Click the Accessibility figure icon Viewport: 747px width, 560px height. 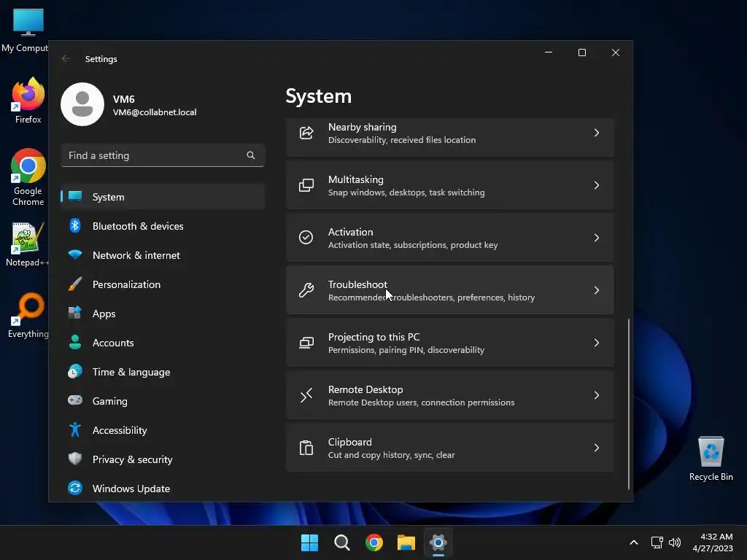pyautogui.click(x=75, y=429)
